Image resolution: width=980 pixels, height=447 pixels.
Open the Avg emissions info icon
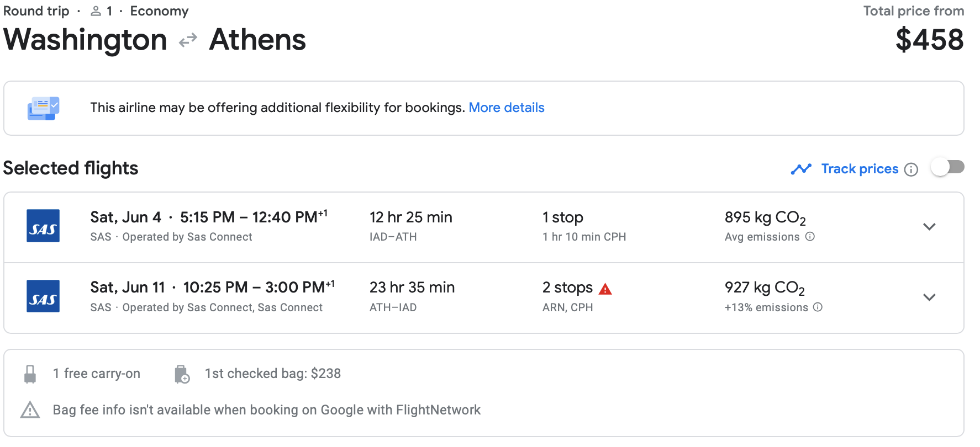click(x=810, y=237)
